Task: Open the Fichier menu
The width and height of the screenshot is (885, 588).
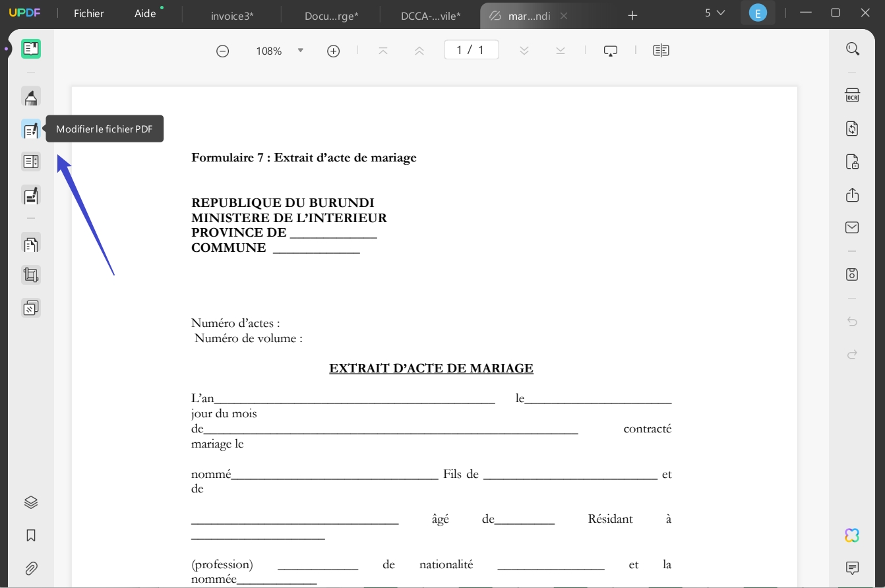Action: pos(88,13)
